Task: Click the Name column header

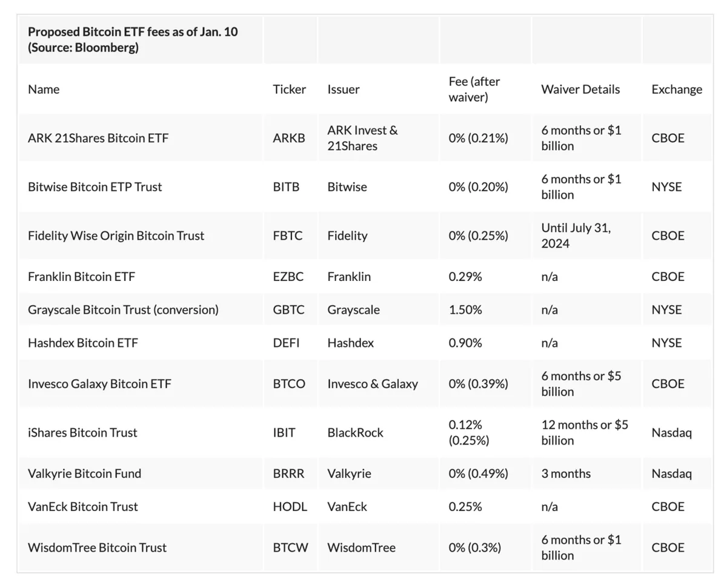Action: click(44, 89)
